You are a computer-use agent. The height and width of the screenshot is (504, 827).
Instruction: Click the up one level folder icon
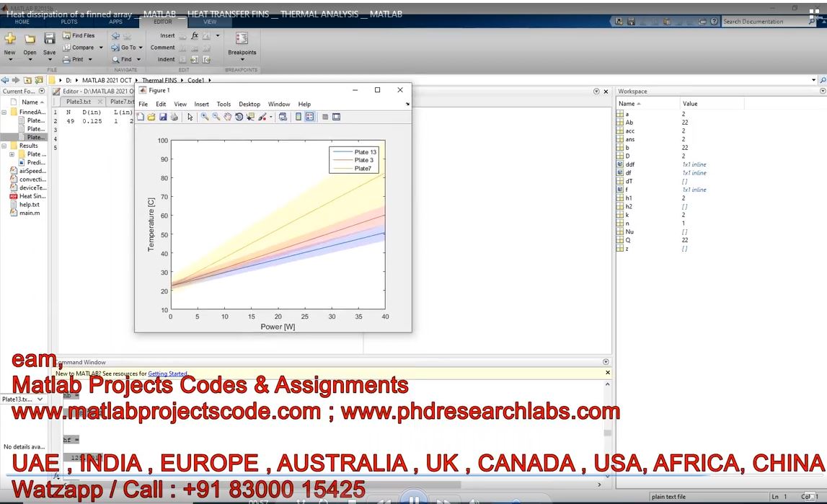tap(27, 80)
